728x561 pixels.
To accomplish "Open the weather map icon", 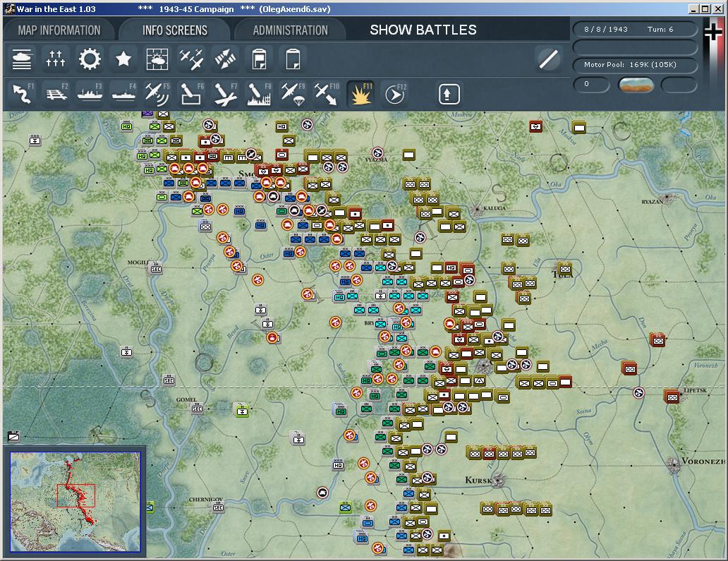I will click(x=157, y=59).
